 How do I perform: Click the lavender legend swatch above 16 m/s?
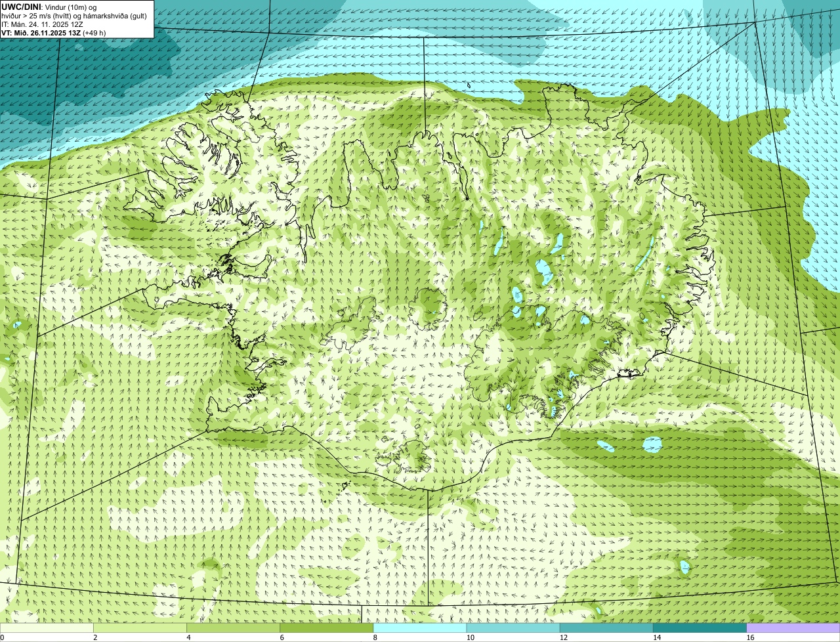pyautogui.click(x=793, y=628)
